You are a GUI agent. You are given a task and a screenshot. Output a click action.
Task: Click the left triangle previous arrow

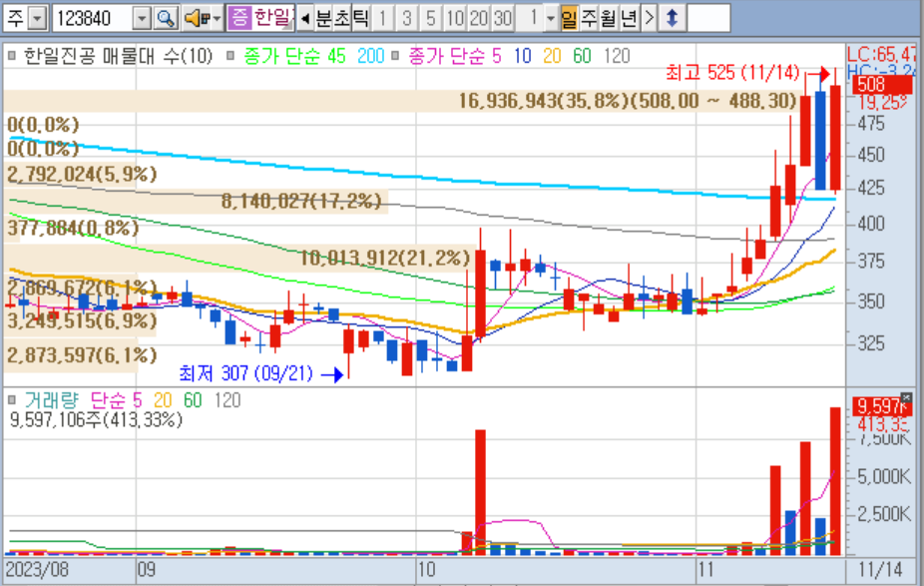pos(305,18)
